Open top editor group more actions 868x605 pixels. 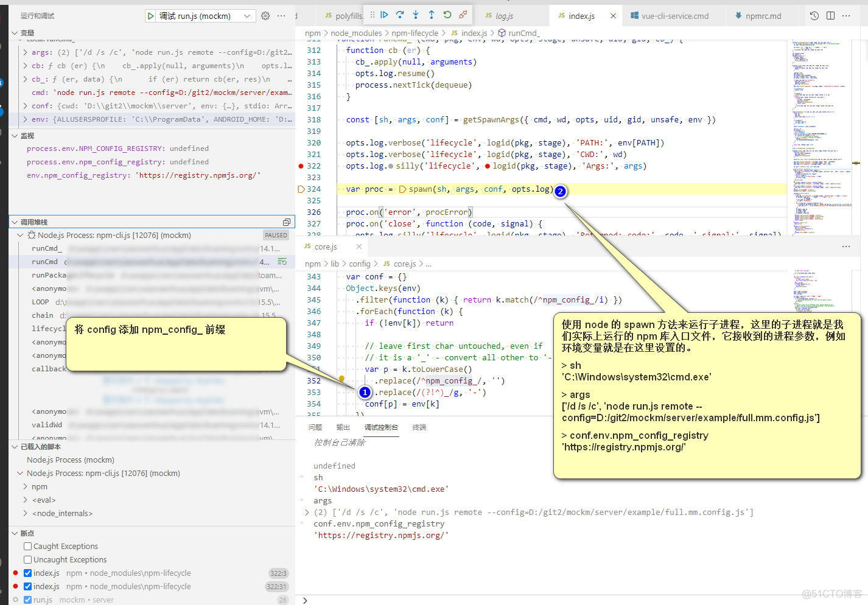point(846,16)
